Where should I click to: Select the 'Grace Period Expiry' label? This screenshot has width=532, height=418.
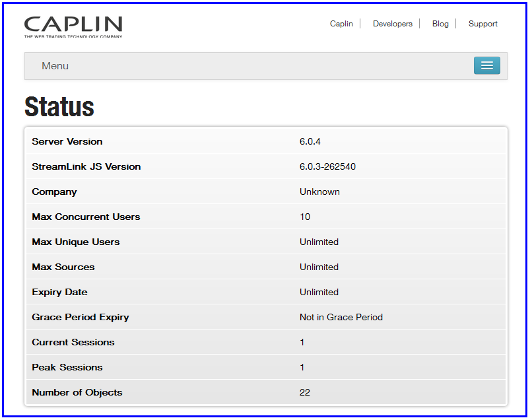click(81, 318)
